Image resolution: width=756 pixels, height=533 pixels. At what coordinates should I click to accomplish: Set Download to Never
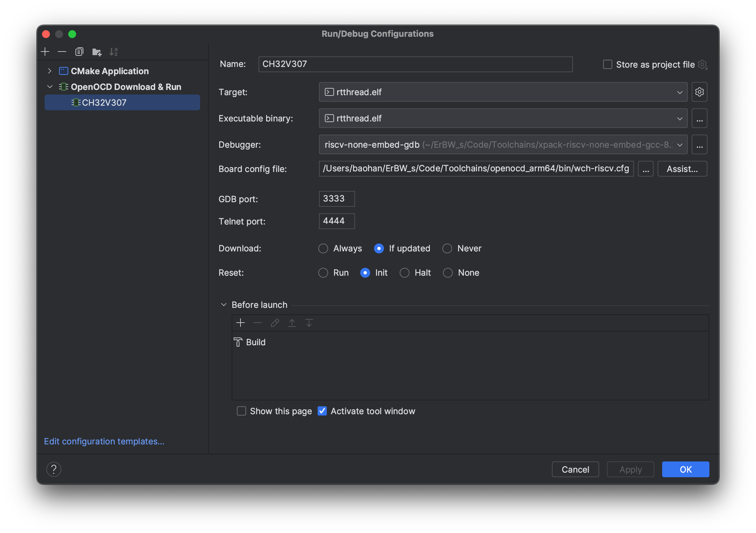(447, 249)
